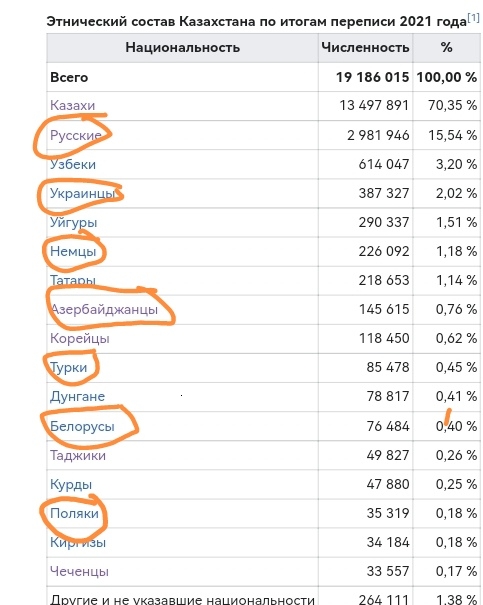Image resolution: width=483 pixels, height=605 pixels.
Task: Open the Русские link
Action: pyautogui.click(x=76, y=135)
